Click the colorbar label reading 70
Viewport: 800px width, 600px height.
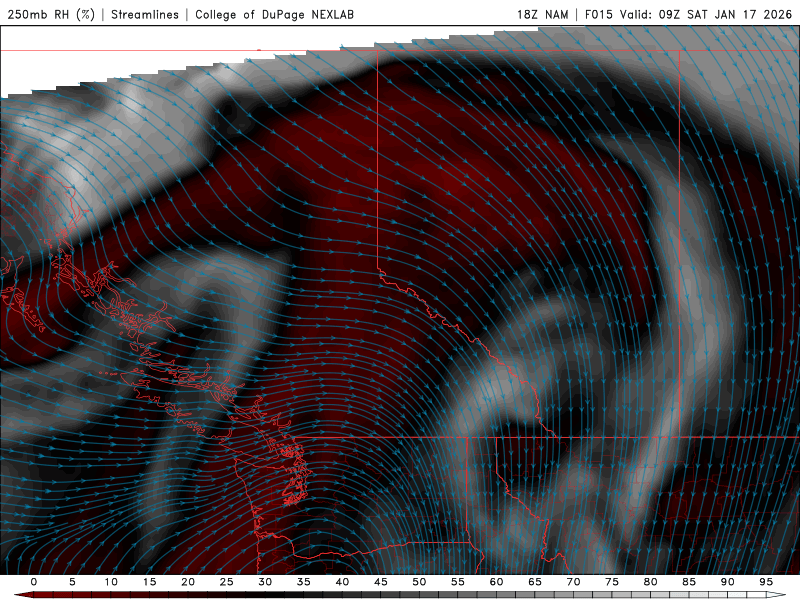[x=573, y=582]
